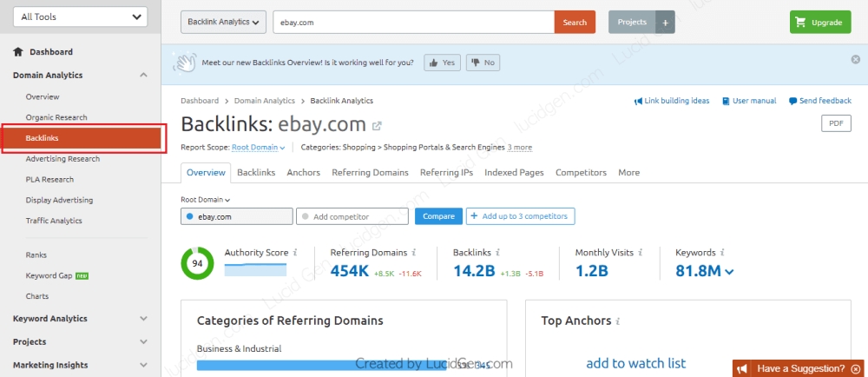This screenshot has width=868, height=377.
Task: Click the orange Search button
Action: pos(575,22)
